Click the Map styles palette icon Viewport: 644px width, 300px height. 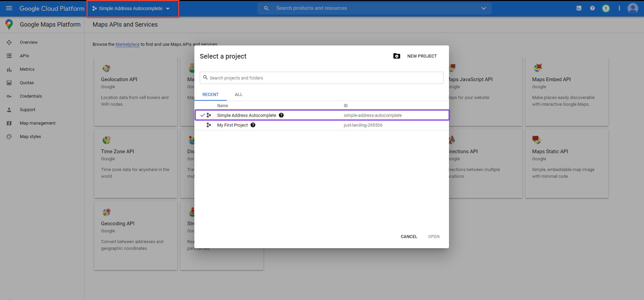(x=9, y=137)
